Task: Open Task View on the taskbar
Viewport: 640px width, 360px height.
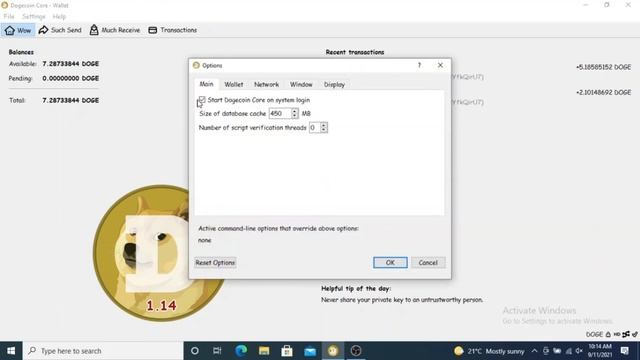Action: coord(217,351)
